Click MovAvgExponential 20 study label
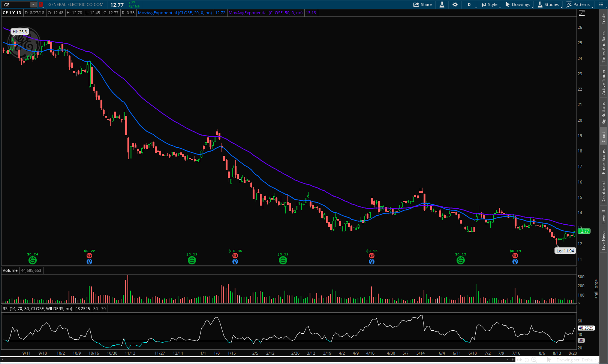Viewport: 608px width, 364px height. [x=175, y=13]
